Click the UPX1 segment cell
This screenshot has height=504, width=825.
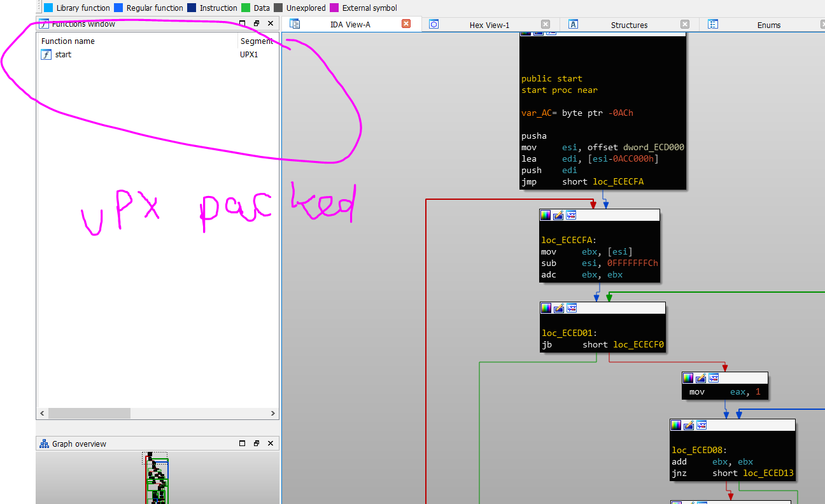point(249,55)
